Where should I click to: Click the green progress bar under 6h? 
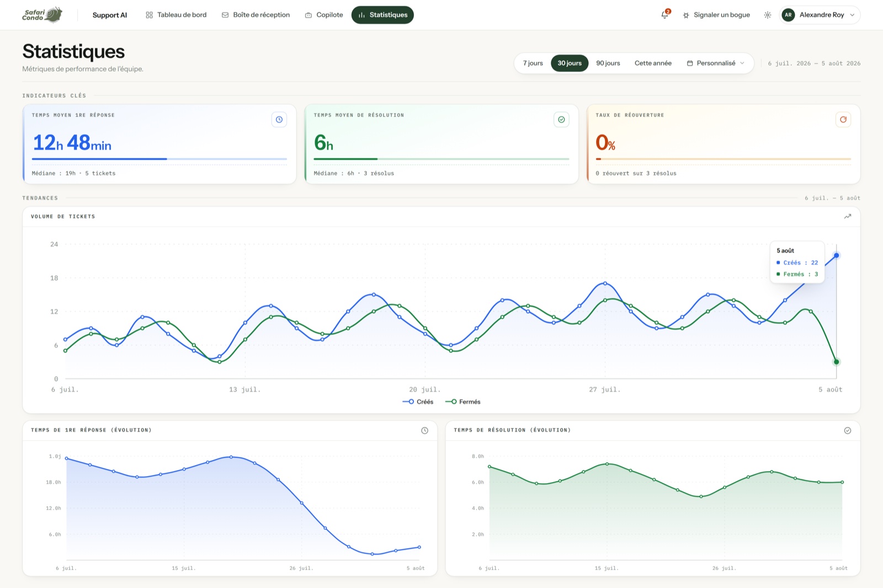(x=441, y=159)
